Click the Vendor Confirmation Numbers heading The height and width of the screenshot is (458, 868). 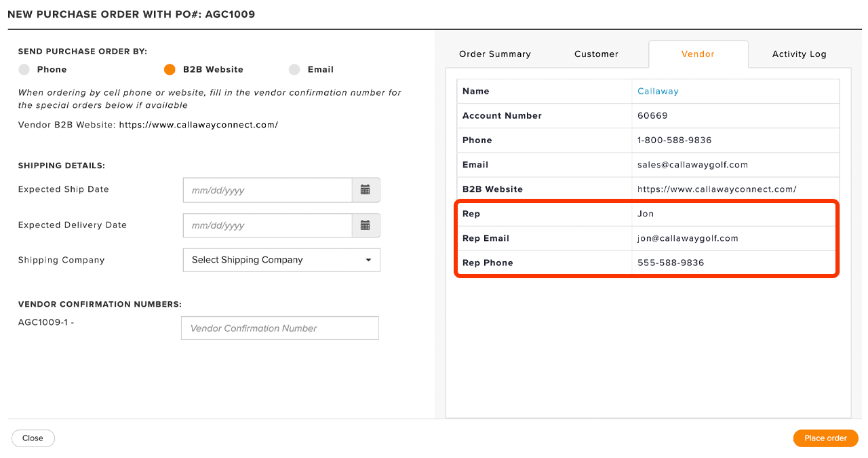click(x=100, y=304)
